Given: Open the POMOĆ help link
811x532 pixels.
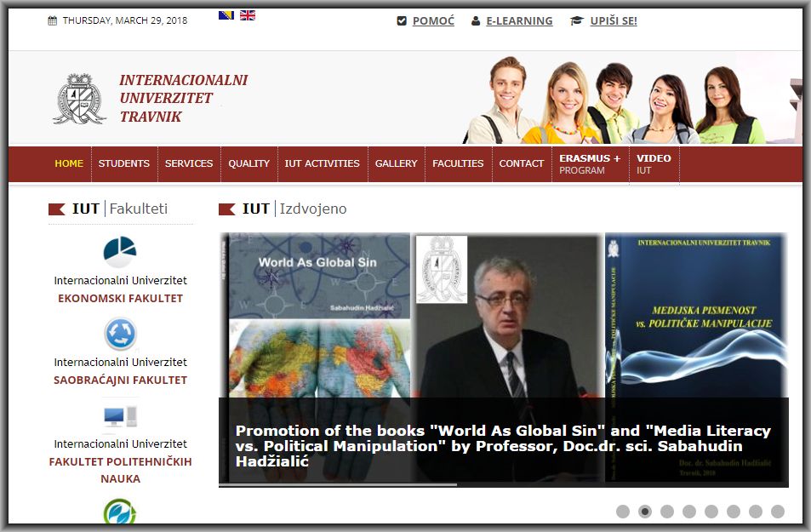Looking at the screenshot, I should tap(433, 20).
